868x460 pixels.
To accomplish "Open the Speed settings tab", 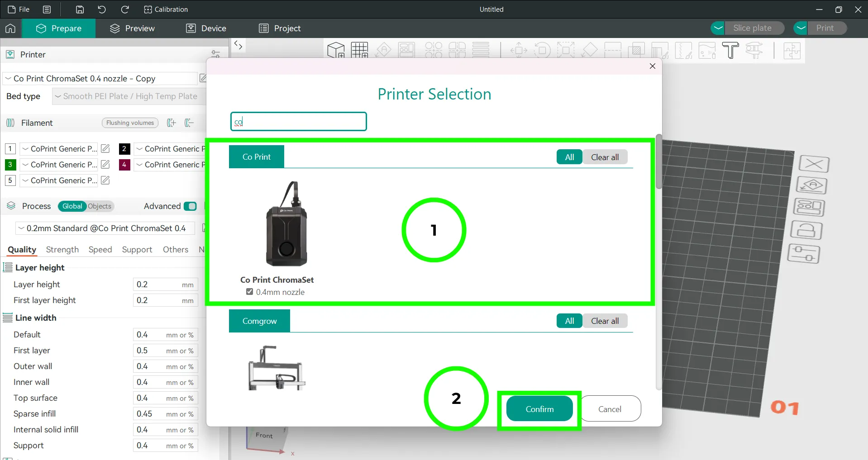I will (x=100, y=250).
